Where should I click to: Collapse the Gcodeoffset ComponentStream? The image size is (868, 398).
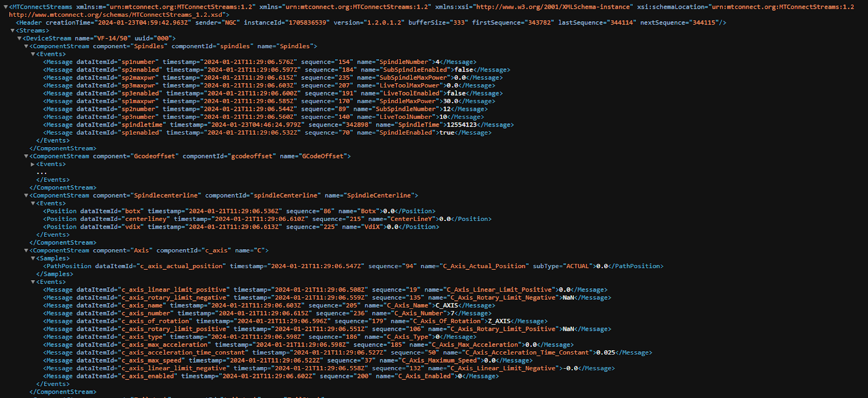point(26,156)
